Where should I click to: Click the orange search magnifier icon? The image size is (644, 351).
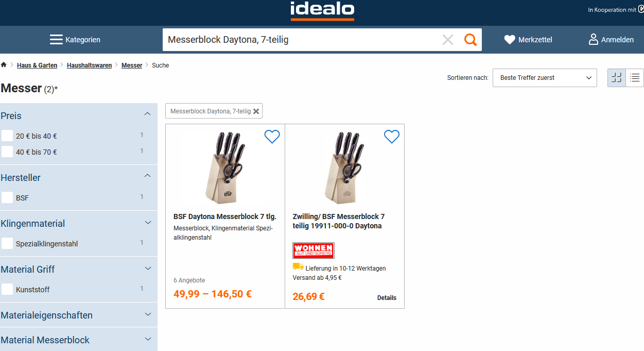point(470,40)
